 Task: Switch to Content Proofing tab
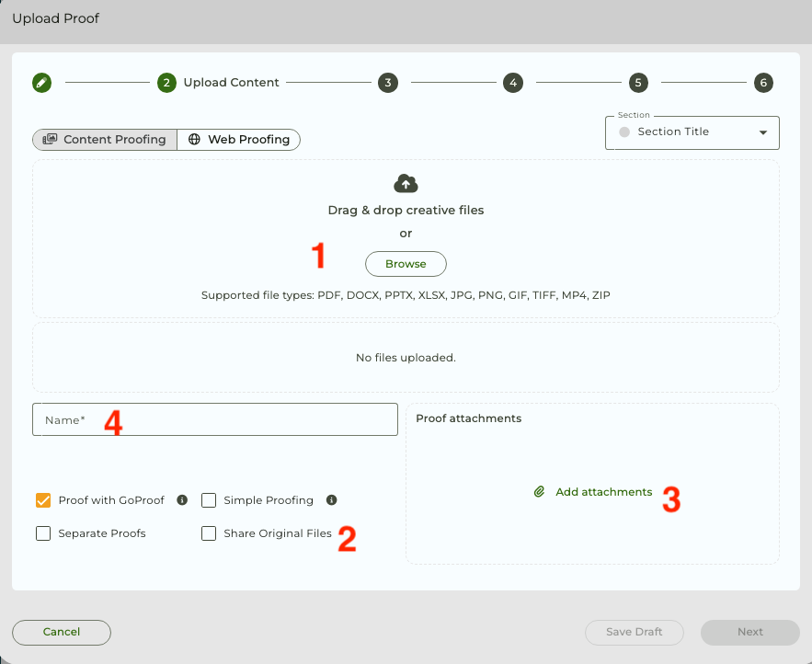[105, 140]
